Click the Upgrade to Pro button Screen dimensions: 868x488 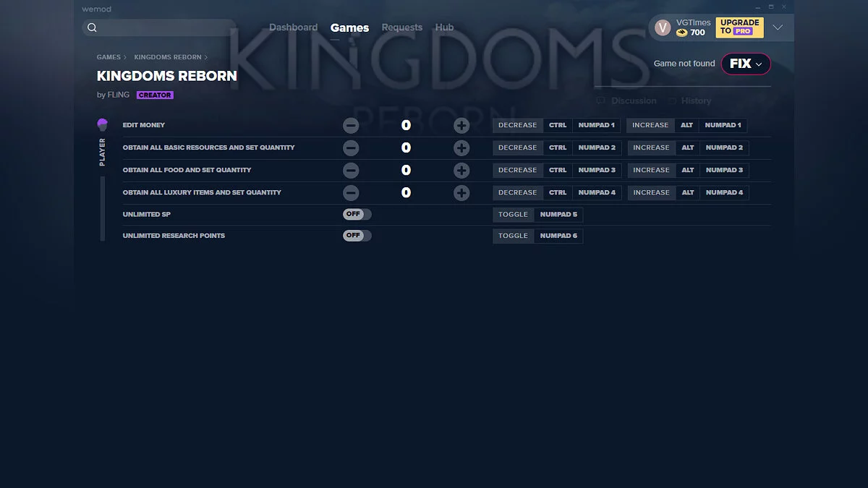[x=739, y=27]
